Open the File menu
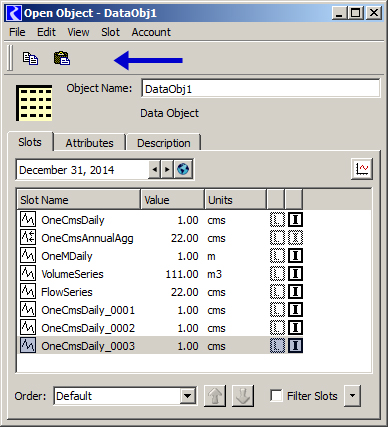This screenshot has width=388, height=427. [x=17, y=32]
